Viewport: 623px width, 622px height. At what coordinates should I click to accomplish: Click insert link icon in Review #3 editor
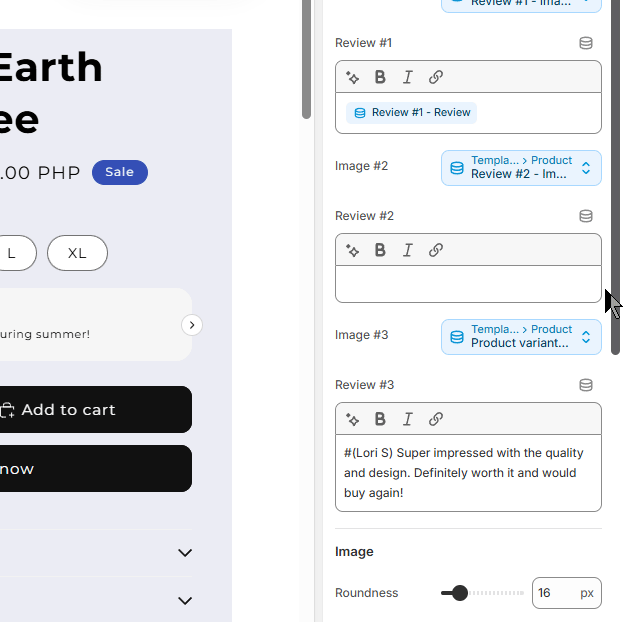(436, 419)
